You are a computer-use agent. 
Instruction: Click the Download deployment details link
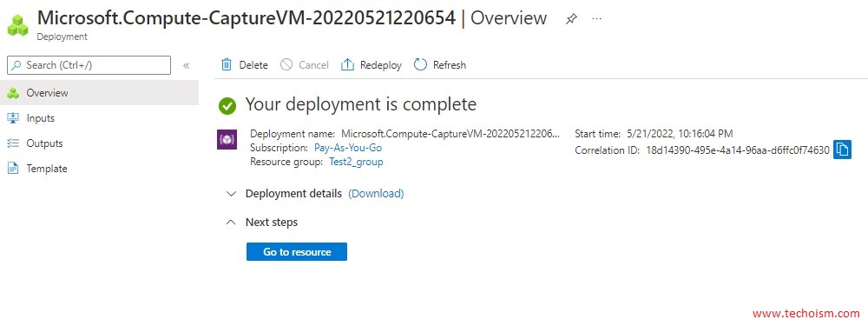(376, 194)
